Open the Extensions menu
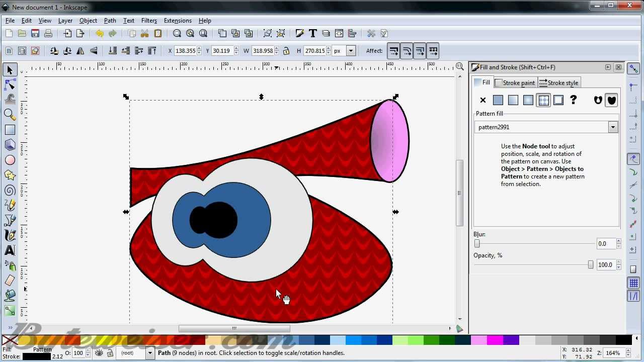Screen dimensions: 644x362 178,21
